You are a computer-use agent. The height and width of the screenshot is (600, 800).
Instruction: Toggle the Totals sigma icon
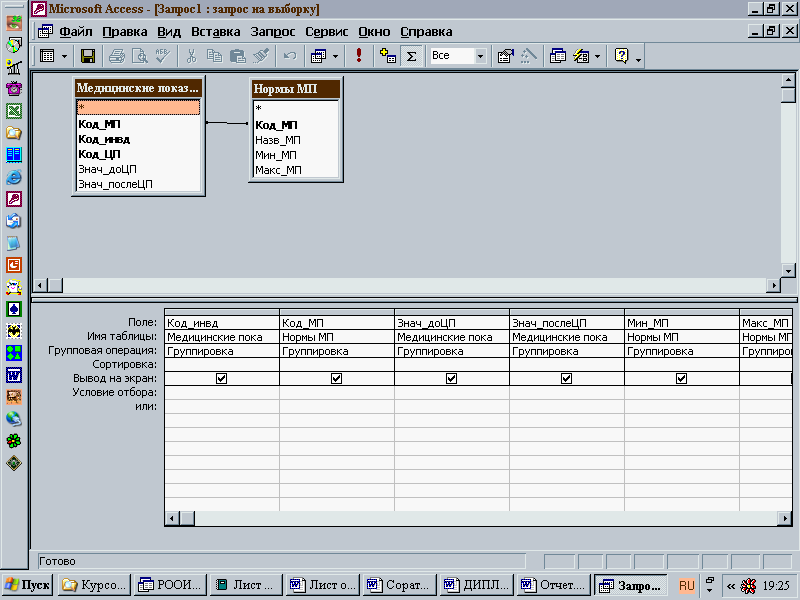411,56
